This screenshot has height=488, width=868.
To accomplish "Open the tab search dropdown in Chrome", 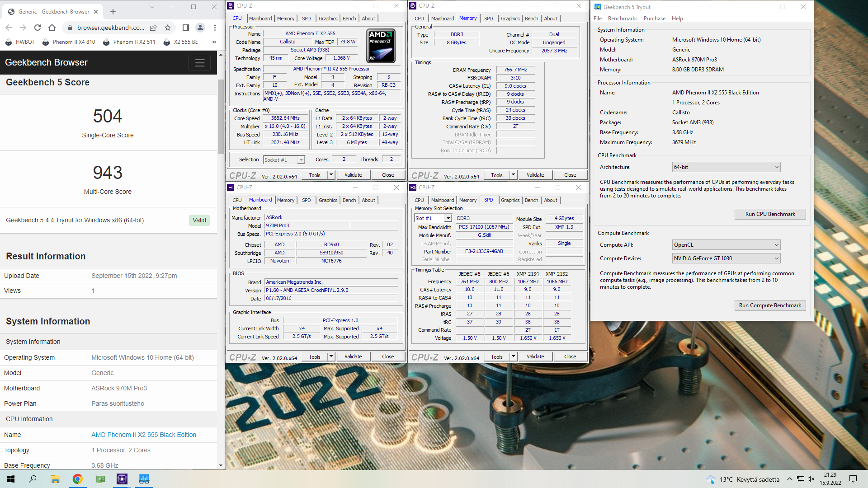I will pos(152,7).
